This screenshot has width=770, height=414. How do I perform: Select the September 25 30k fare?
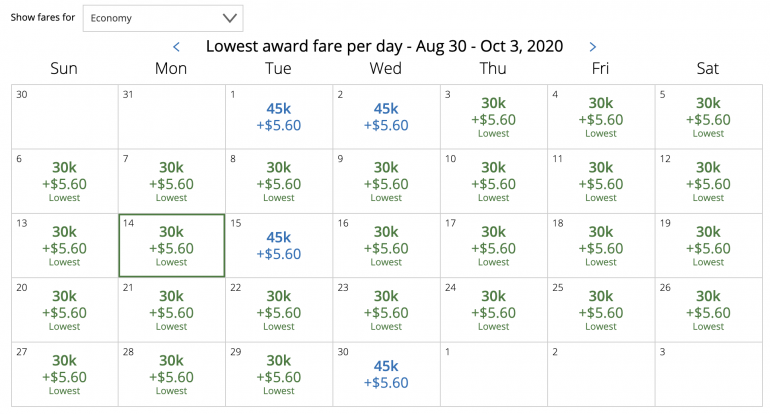click(x=601, y=310)
